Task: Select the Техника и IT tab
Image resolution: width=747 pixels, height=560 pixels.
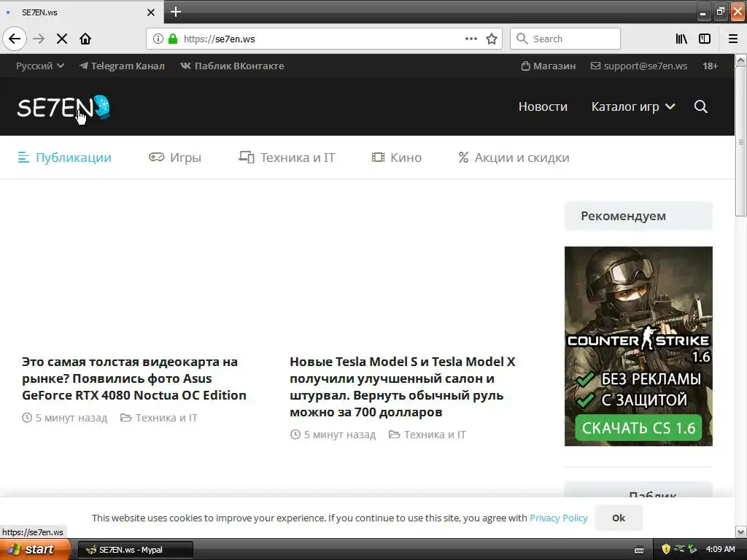Action: 287,157
